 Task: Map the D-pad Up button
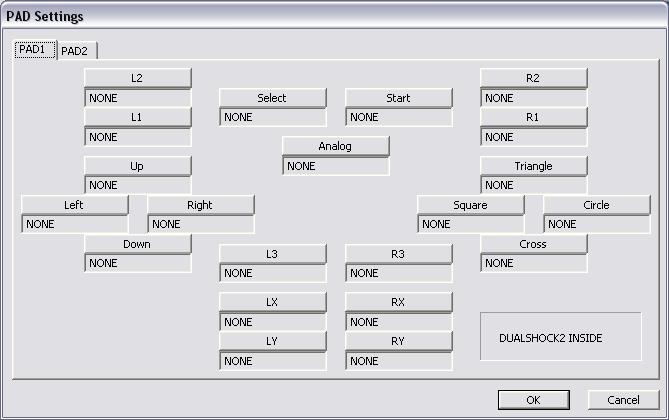coord(137,166)
